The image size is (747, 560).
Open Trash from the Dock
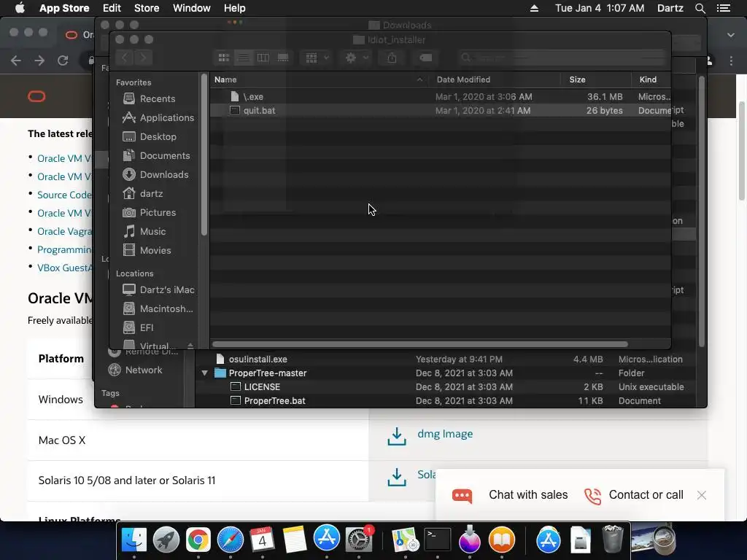pos(613,540)
